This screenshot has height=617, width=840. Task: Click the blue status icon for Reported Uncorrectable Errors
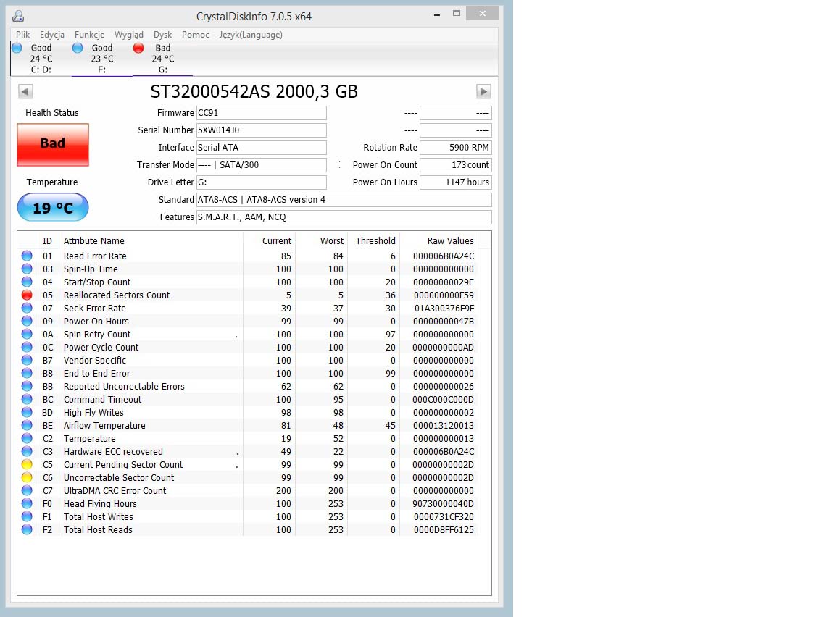pyautogui.click(x=27, y=386)
